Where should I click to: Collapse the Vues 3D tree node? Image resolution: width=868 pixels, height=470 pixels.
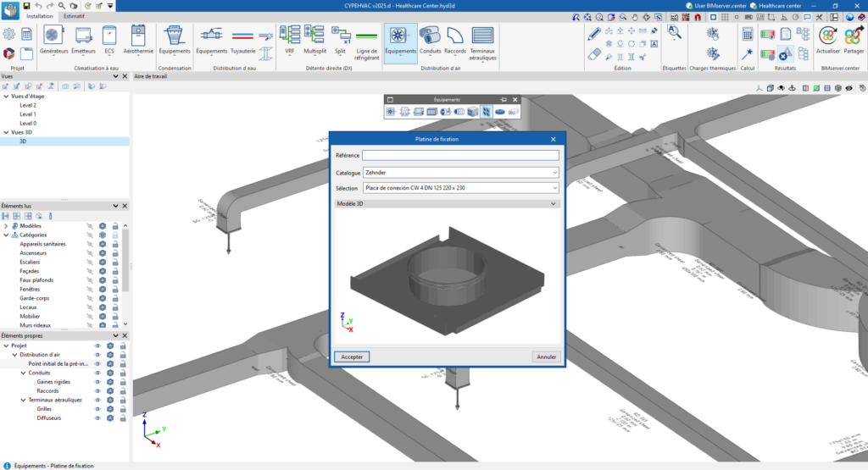tap(6, 133)
